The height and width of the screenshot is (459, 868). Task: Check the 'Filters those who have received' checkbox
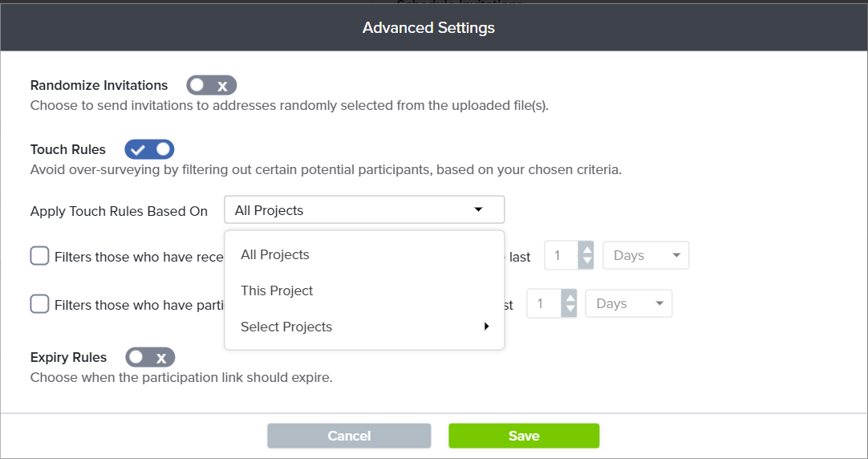(x=39, y=256)
